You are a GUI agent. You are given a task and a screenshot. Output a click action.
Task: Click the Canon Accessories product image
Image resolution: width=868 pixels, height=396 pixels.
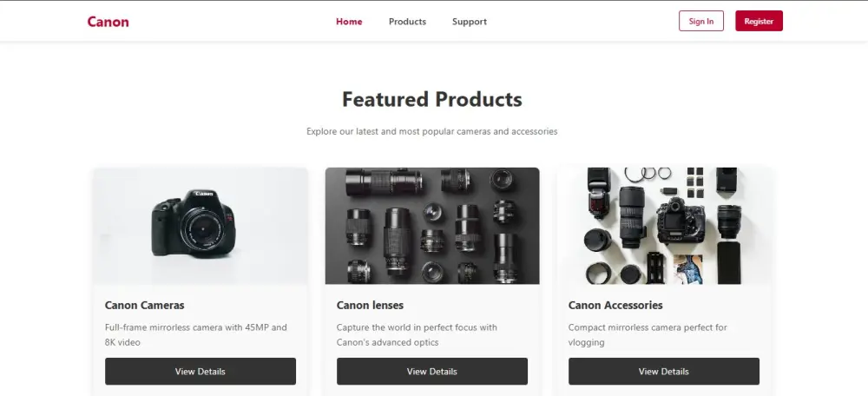point(664,226)
